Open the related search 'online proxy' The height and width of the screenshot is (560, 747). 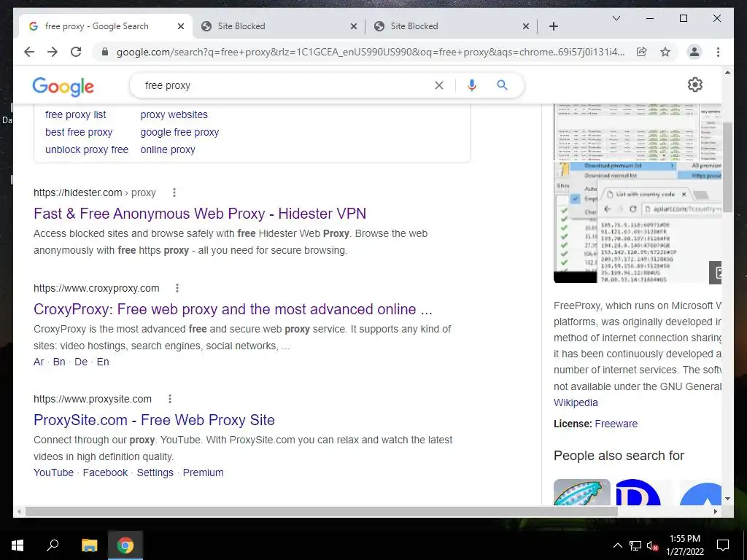point(168,149)
